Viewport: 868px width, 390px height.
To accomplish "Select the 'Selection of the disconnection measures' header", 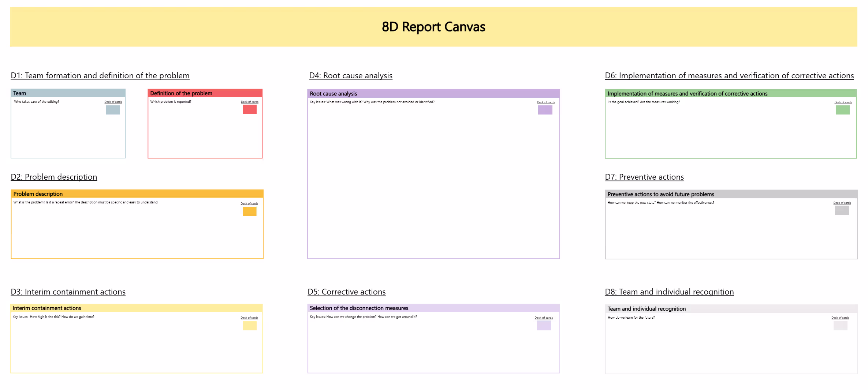I will 433,308.
